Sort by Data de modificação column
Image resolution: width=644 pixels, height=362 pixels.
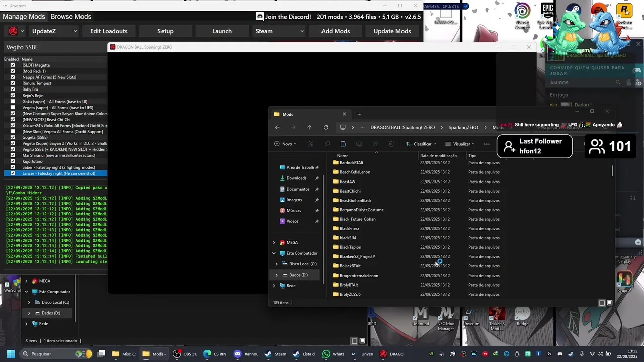(439, 156)
